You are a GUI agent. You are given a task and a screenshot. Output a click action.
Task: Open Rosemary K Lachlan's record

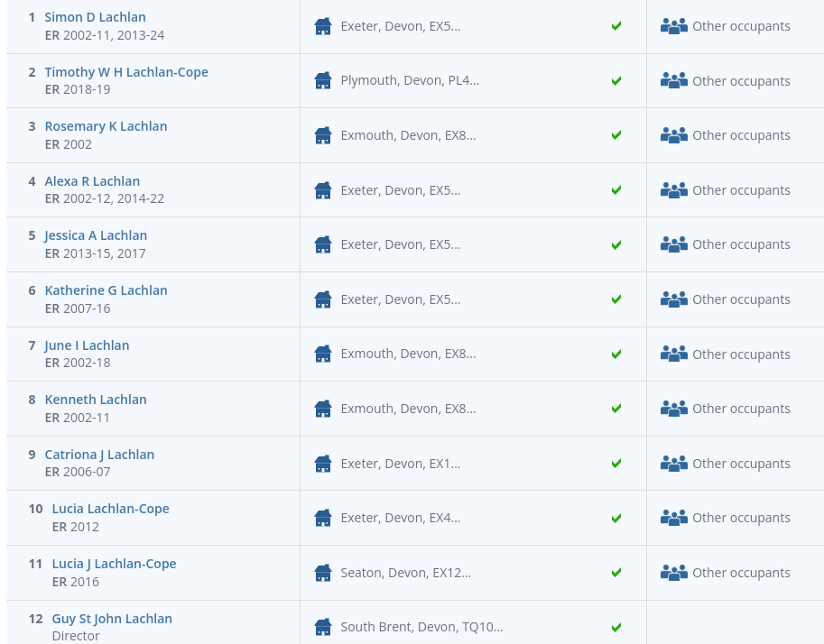(106, 126)
